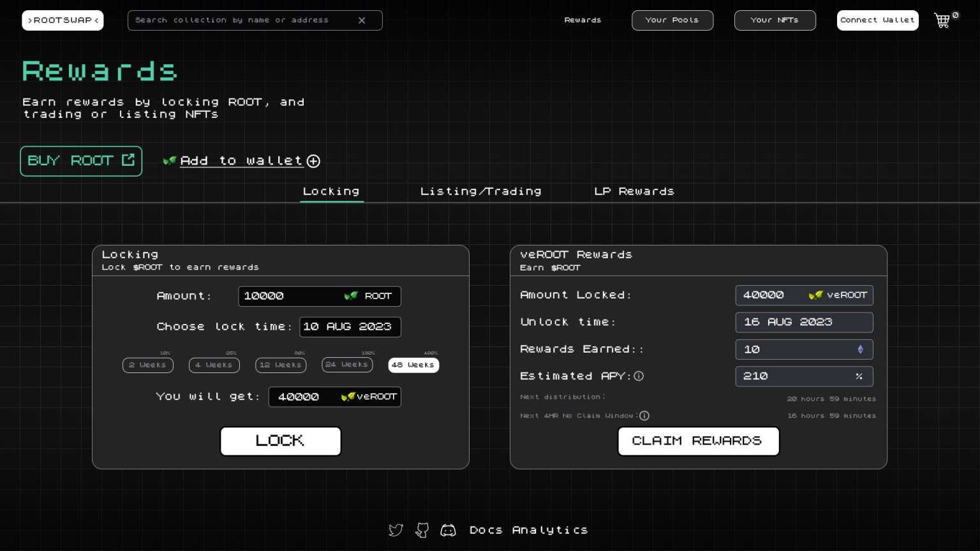Select the 2 Weeks lock duration
The width and height of the screenshot is (980, 551).
pyautogui.click(x=147, y=365)
